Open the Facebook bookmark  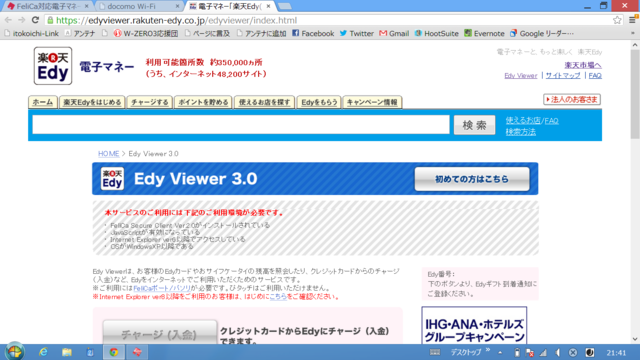click(x=313, y=33)
